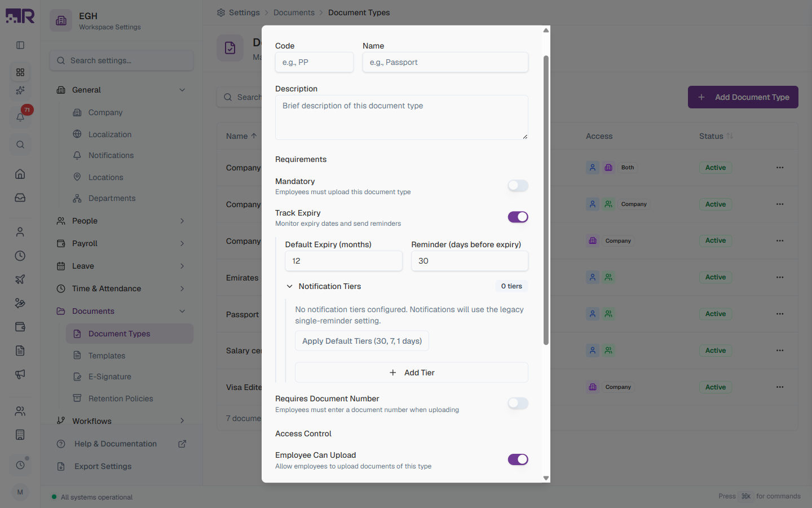Open the airplane travel icon
This screenshot has width=812, height=508.
(x=20, y=279)
